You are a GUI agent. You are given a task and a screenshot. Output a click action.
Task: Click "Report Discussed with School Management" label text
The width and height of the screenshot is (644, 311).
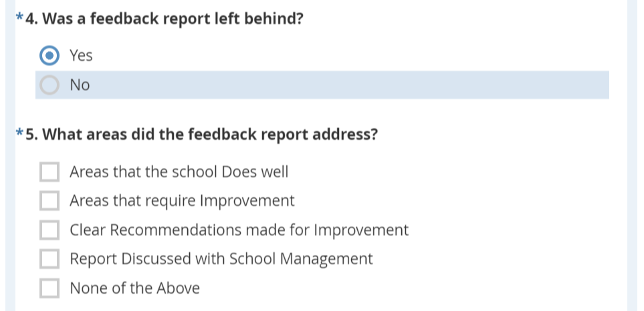(221, 260)
